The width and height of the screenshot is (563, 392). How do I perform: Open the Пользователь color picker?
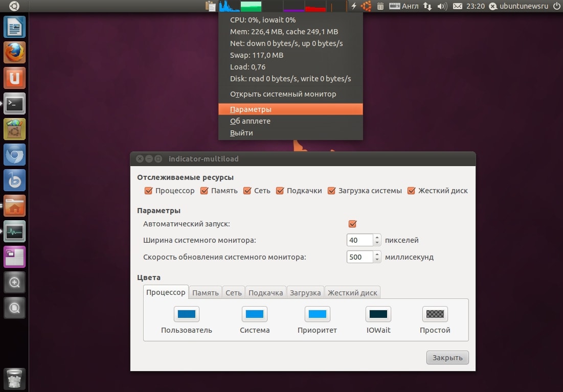click(186, 314)
